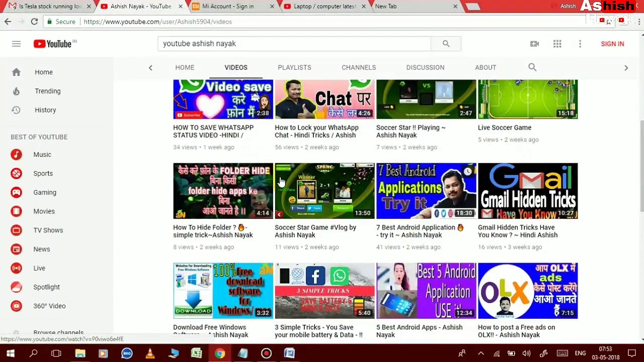Click the SIGN IN button
The image size is (644, 362).
(x=612, y=44)
